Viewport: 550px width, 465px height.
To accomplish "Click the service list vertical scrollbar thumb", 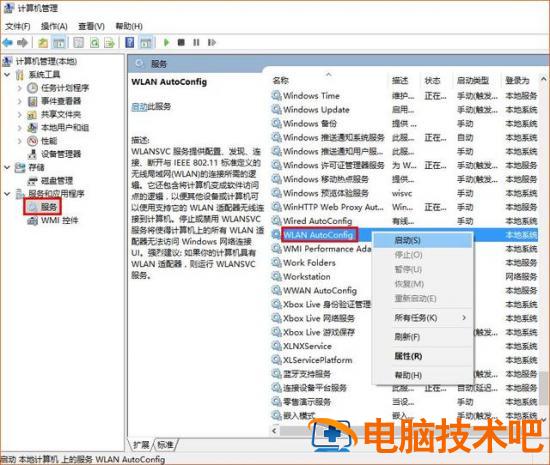I will point(544,388).
